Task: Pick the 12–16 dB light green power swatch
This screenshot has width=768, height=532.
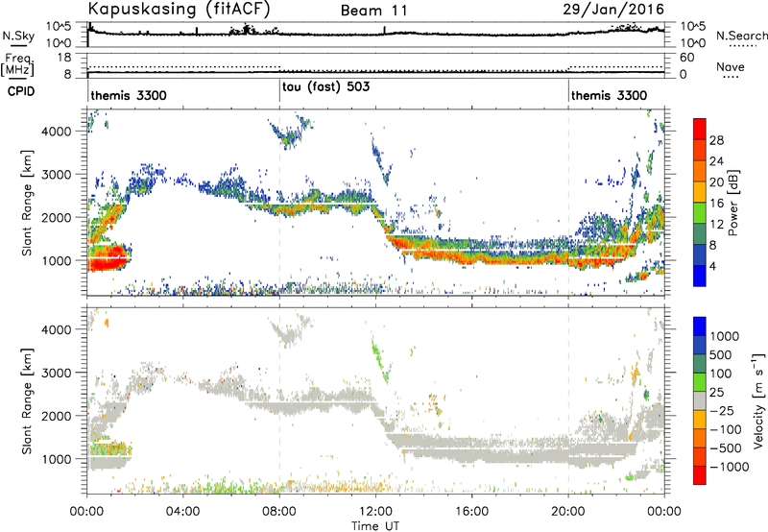Action: click(700, 213)
